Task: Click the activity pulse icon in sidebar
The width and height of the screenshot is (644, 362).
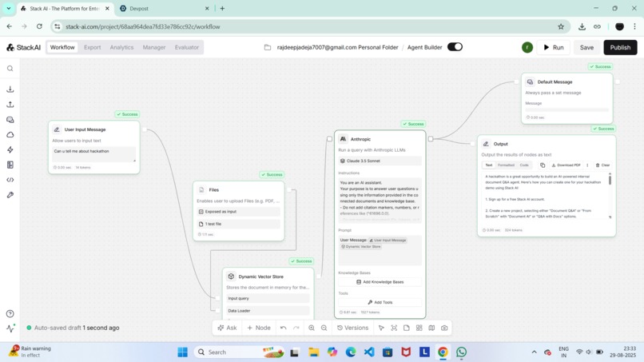Action: click(x=10, y=328)
